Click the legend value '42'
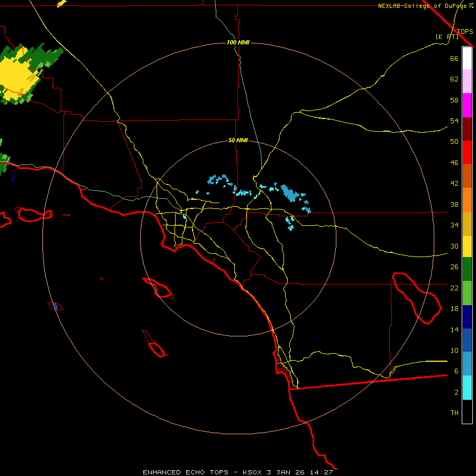This screenshot has height=476, width=476. [x=454, y=184]
